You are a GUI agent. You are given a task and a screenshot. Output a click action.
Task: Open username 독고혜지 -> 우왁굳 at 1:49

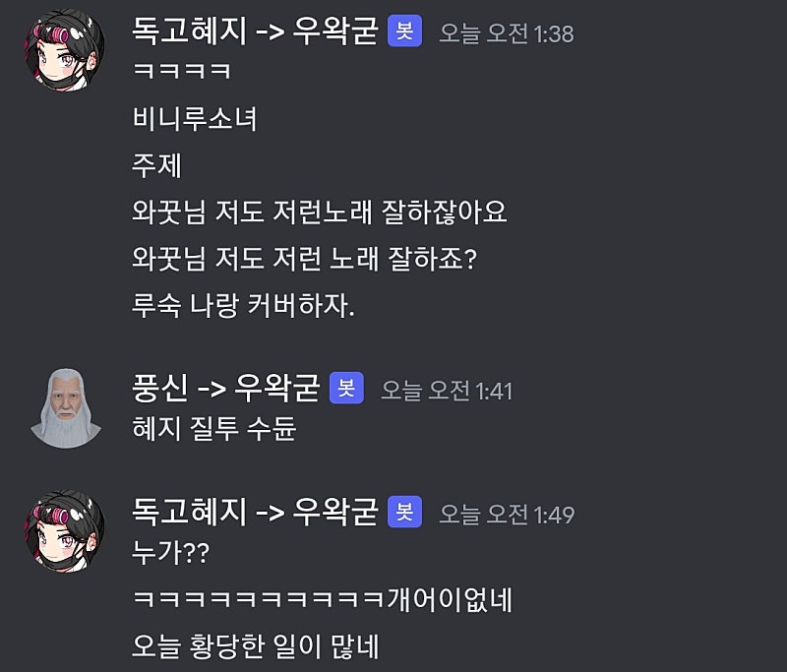coord(255,512)
